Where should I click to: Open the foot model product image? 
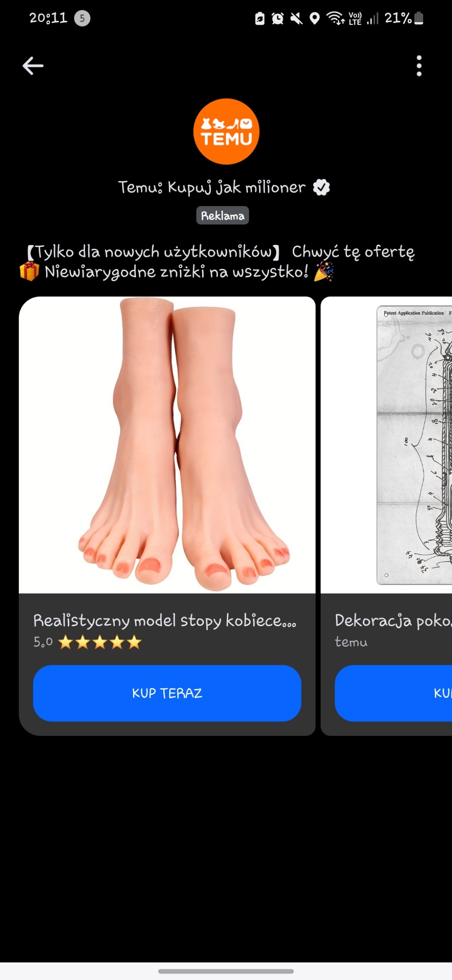click(167, 445)
